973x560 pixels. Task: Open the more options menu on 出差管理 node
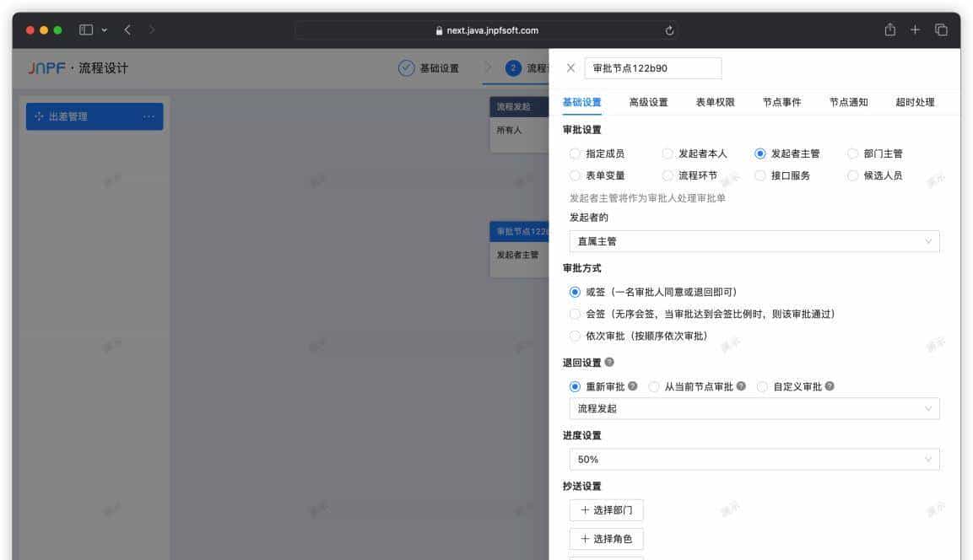coord(149,118)
